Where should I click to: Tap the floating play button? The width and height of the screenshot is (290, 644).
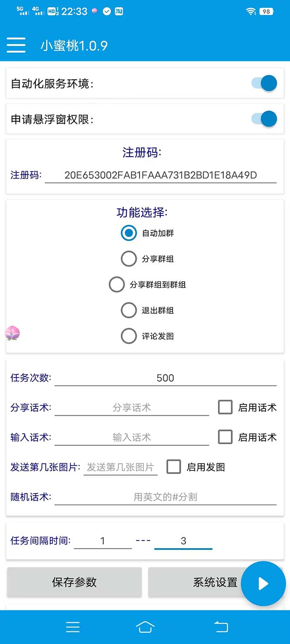(263, 583)
